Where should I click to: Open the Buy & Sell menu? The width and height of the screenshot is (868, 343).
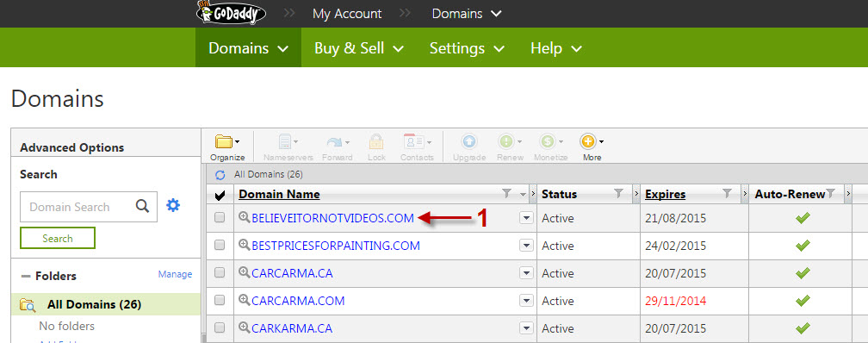click(x=359, y=48)
